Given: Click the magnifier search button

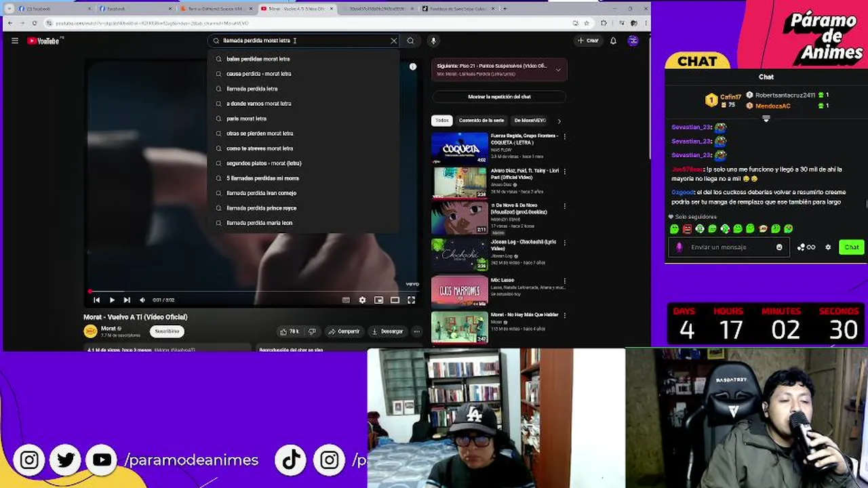Looking at the screenshot, I should point(410,41).
